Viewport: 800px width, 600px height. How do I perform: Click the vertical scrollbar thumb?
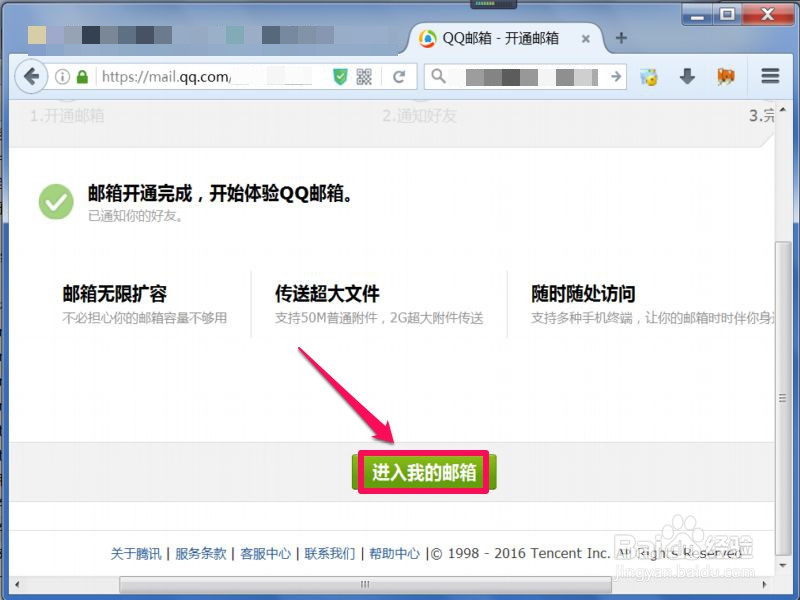coord(782,398)
